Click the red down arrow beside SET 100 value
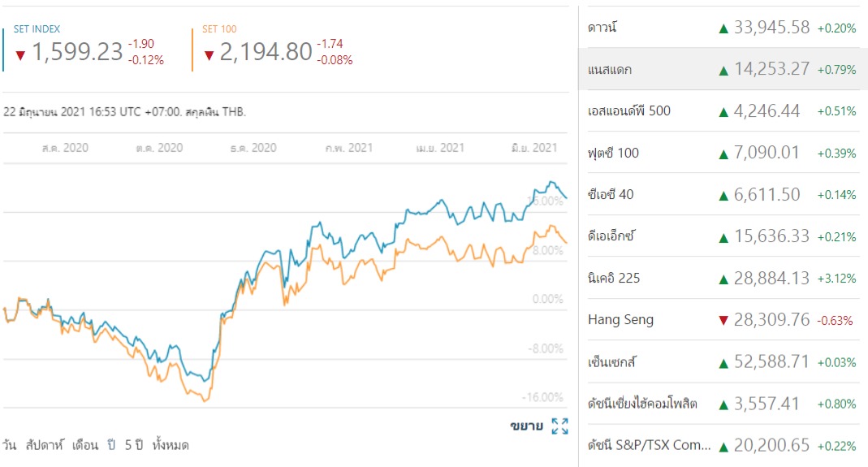868x467 pixels. click(x=209, y=55)
